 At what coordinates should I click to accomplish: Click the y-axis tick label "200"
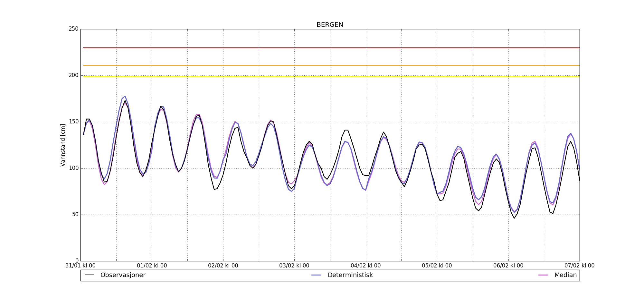[73, 75]
